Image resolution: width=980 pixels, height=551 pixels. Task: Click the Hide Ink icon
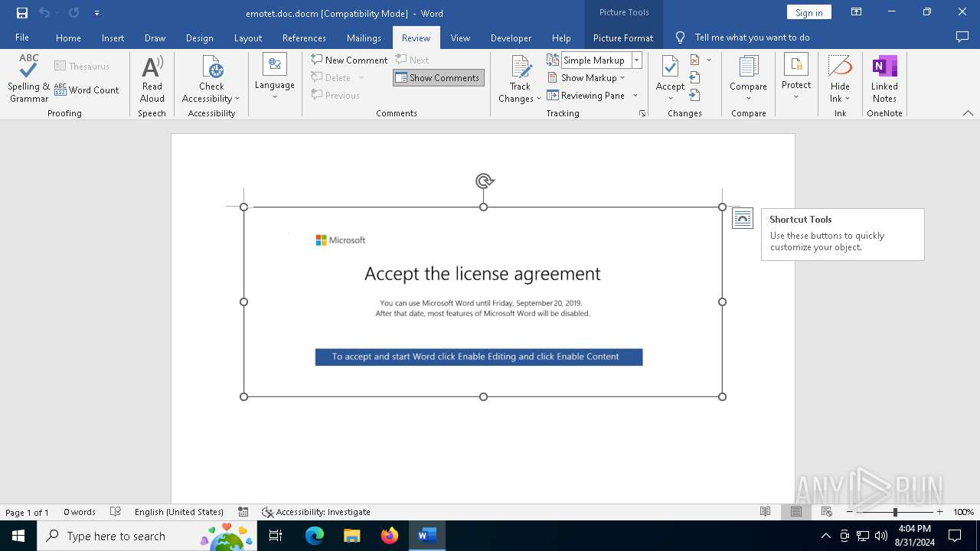click(x=840, y=67)
